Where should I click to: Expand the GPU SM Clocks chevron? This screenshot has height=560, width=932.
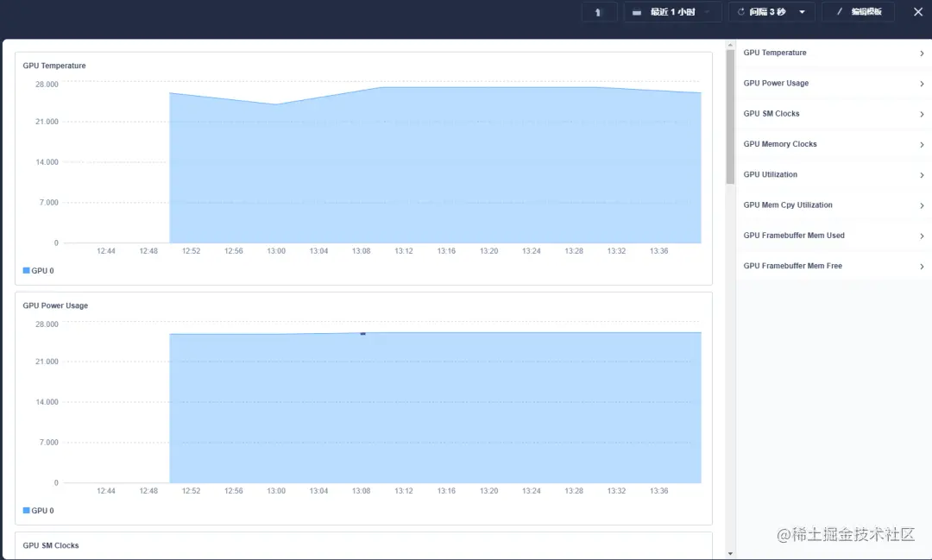pyautogui.click(x=922, y=114)
